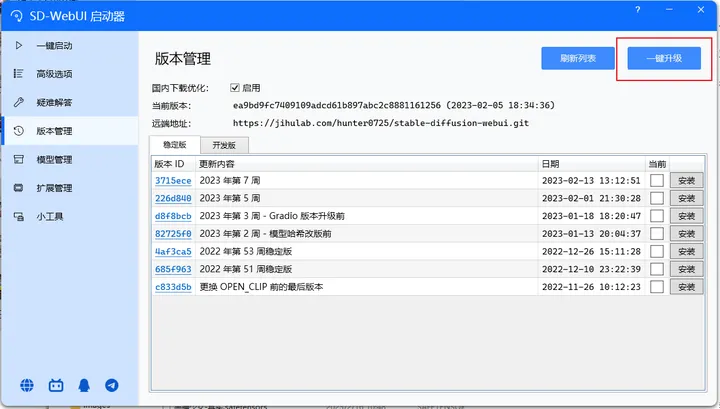Click the archive box icon beside 模型管理
This screenshot has width=720, height=409.
coord(18,159)
